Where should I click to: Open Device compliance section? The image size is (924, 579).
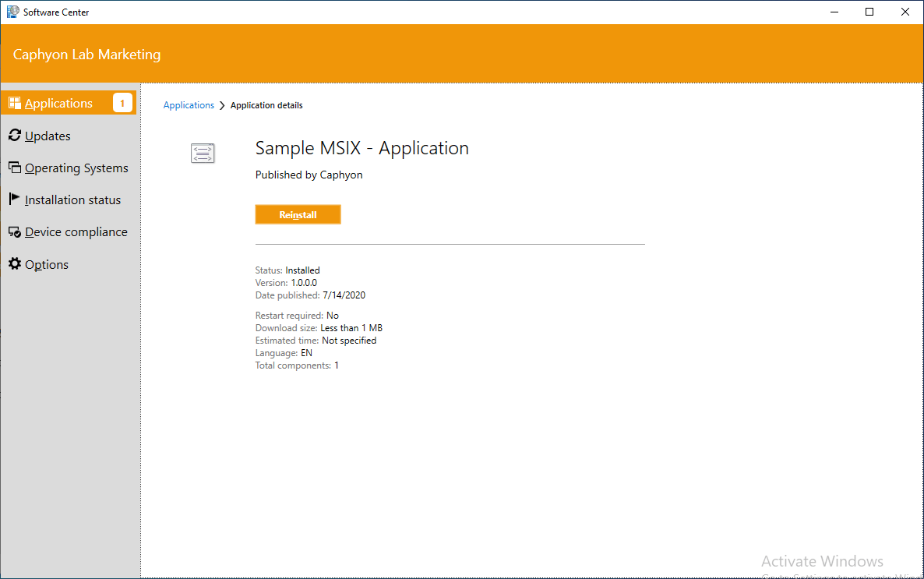76,231
